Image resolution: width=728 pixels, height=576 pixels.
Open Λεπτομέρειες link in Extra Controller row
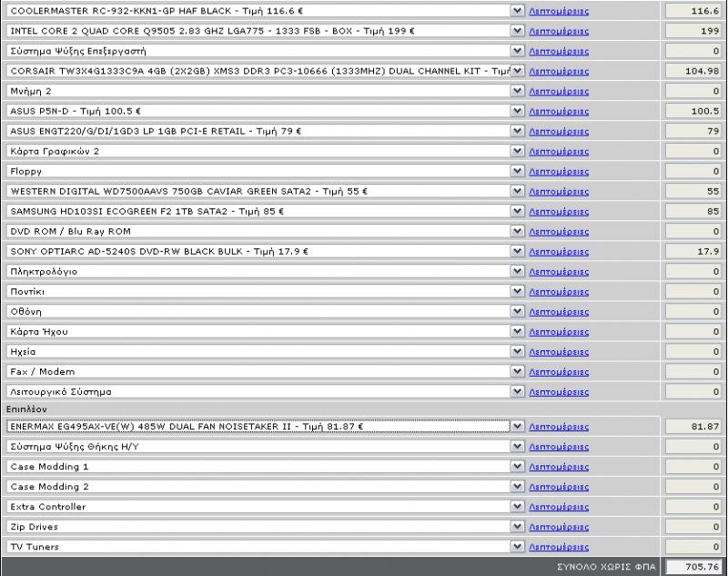[559, 507]
